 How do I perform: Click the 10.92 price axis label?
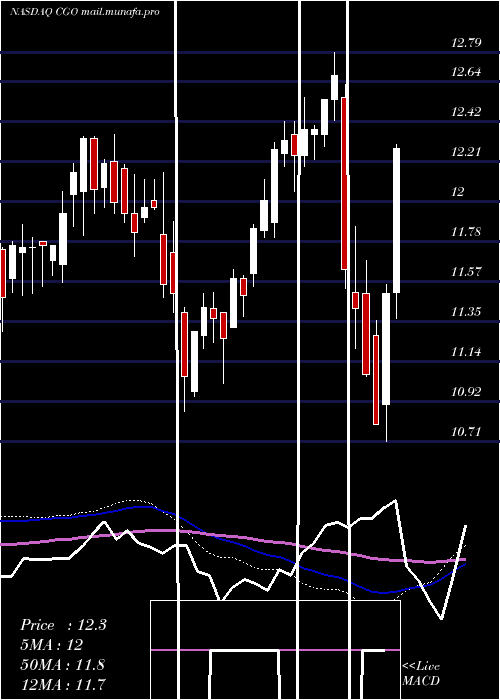[466, 392]
